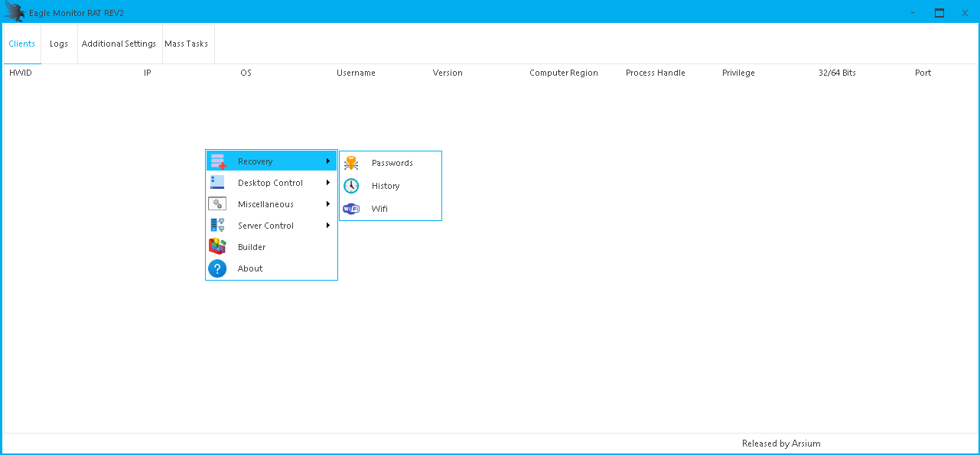Expand the Desktop Control submenu arrow

pyautogui.click(x=328, y=183)
